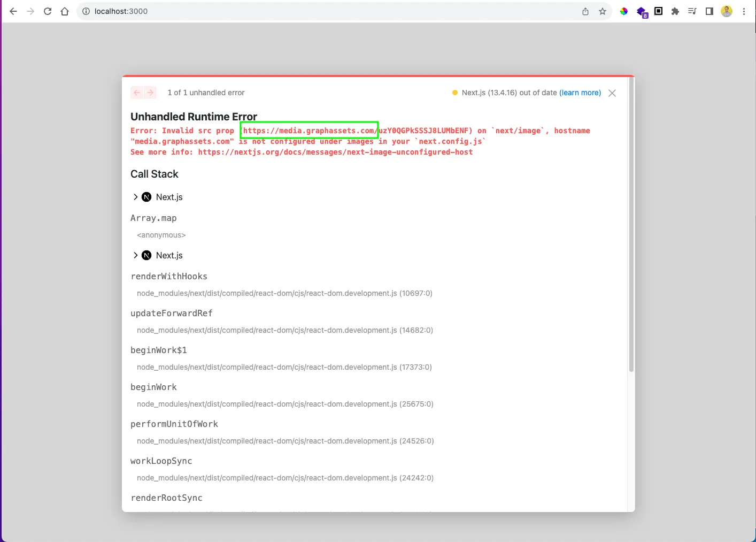Open Chrome three-dot menu
The image size is (756, 542).
(744, 11)
